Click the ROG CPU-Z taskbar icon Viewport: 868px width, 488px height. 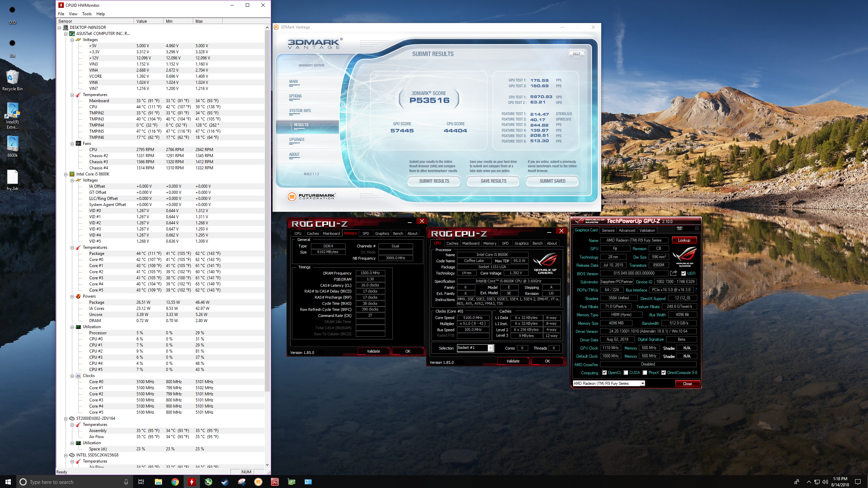(275, 482)
